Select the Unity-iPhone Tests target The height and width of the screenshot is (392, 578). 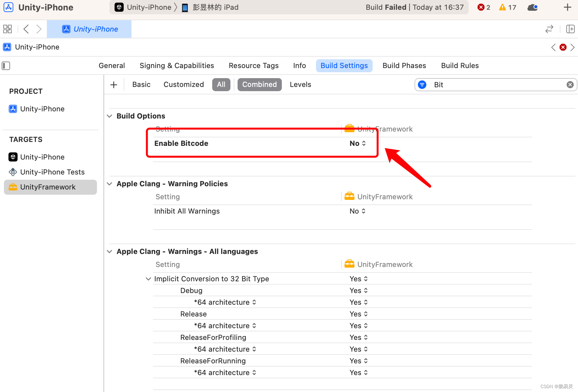(x=47, y=172)
